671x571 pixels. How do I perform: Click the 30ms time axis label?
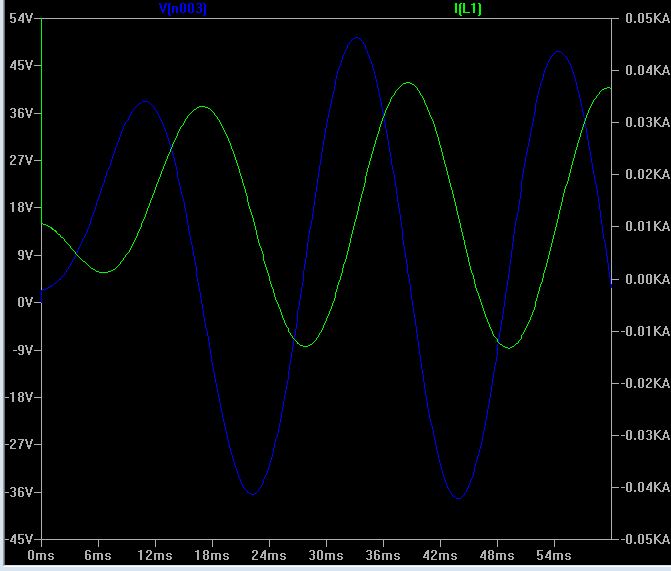click(x=325, y=554)
